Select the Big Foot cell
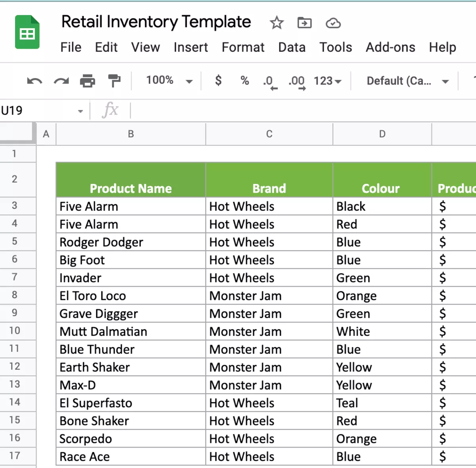The image size is (476, 468). 131,260
